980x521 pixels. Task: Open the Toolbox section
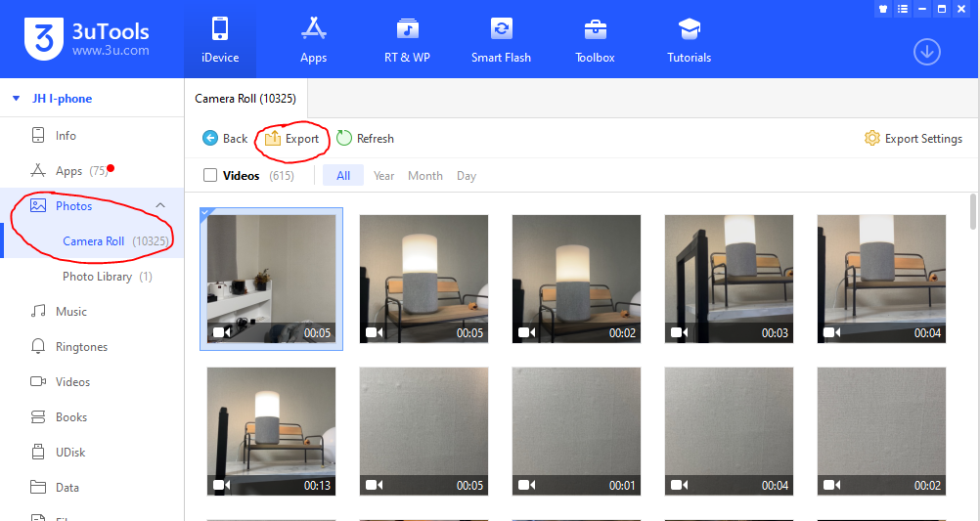pos(595,41)
